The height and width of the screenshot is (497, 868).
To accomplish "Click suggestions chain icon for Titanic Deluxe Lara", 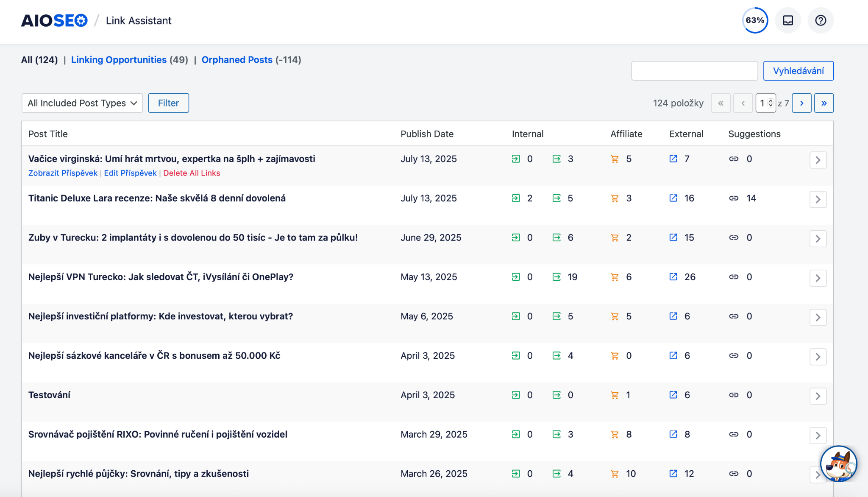I will [x=734, y=198].
